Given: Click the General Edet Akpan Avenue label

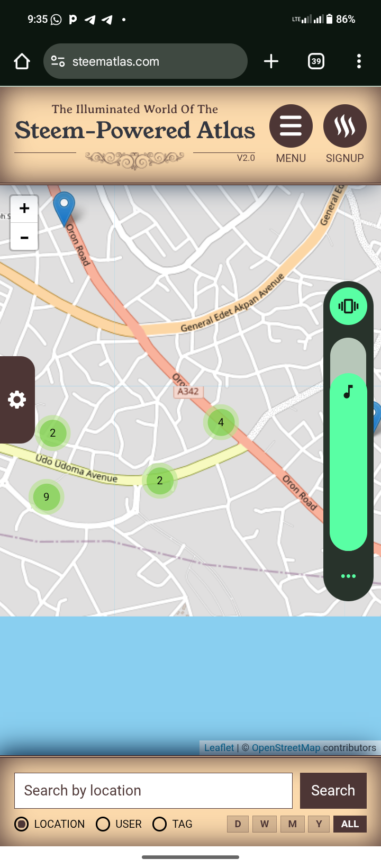Looking at the screenshot, I should click(233, 304).
